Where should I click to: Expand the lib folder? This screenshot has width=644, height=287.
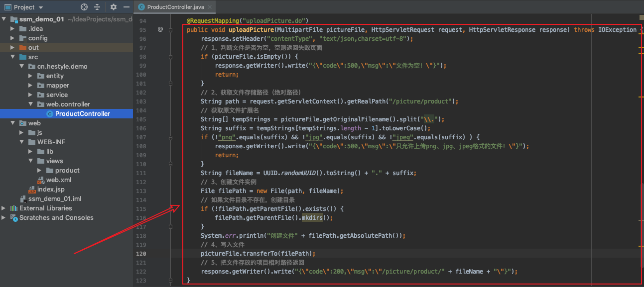coord(31,151)
